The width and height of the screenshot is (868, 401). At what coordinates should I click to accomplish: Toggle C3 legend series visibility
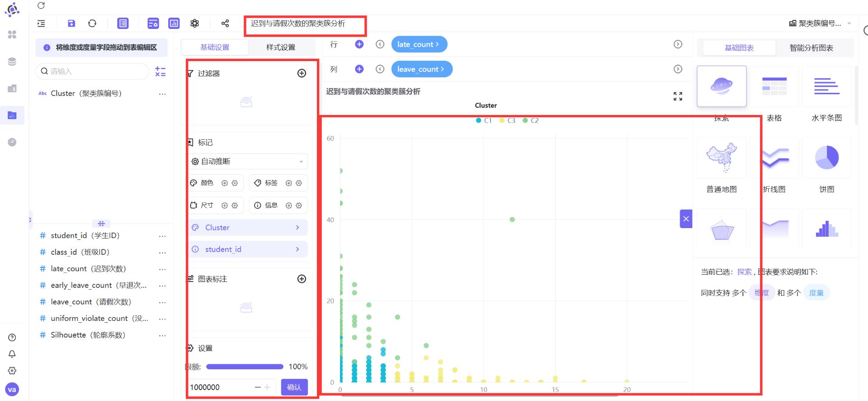click(507, 120)
